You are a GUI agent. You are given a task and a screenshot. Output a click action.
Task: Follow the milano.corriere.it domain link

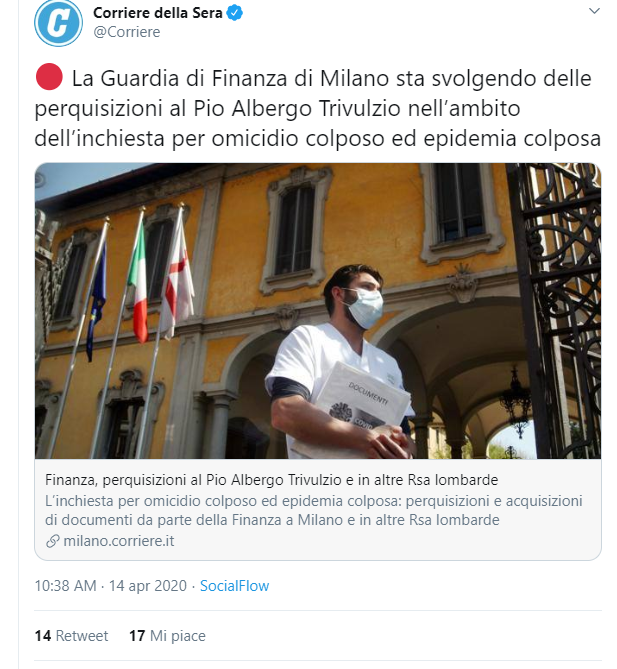(119, 541)
